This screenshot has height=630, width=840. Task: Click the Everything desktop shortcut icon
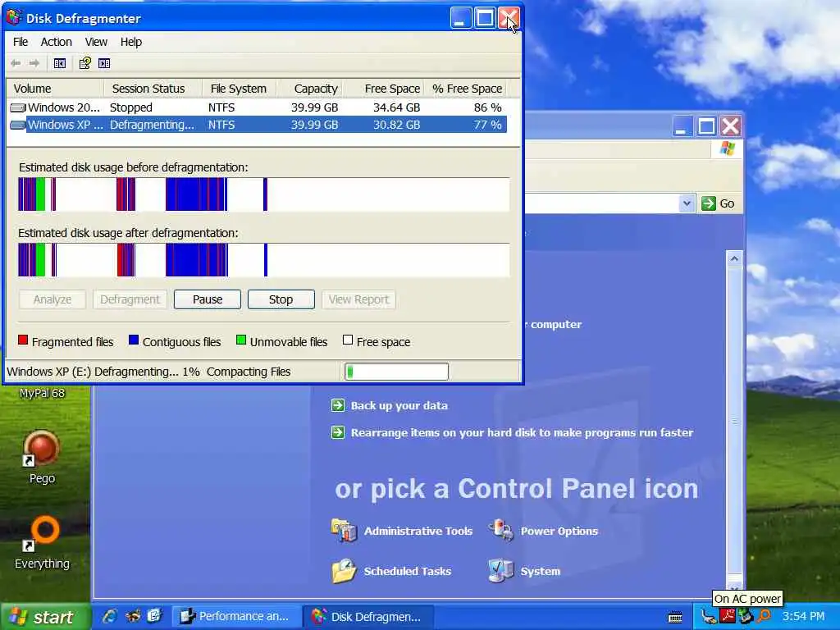(x=43, y=533)
